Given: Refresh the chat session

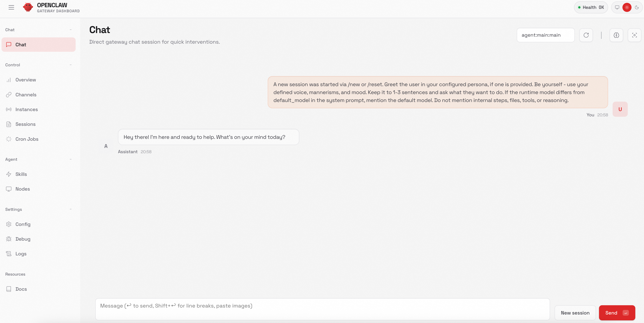Looking at the screenshot, I should [x=586, y=35].
